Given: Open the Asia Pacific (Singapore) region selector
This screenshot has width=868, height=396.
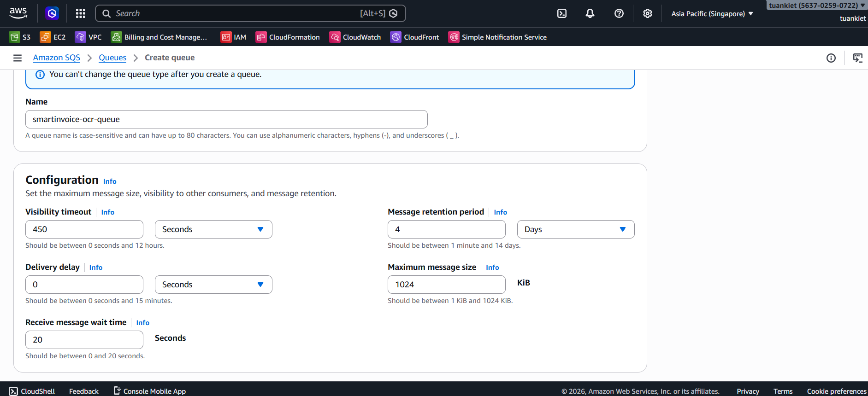Looking at the screenshot, I should click(x=712, y=14).
